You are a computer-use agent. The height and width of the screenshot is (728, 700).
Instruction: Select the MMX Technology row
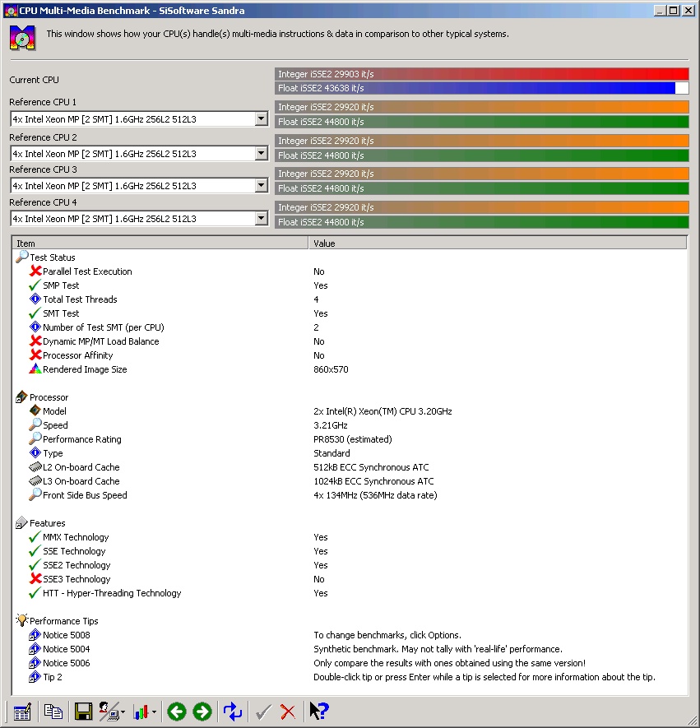click(349, 537)
